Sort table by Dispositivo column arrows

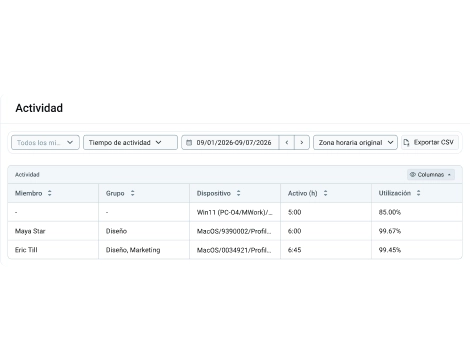(238, 193)
